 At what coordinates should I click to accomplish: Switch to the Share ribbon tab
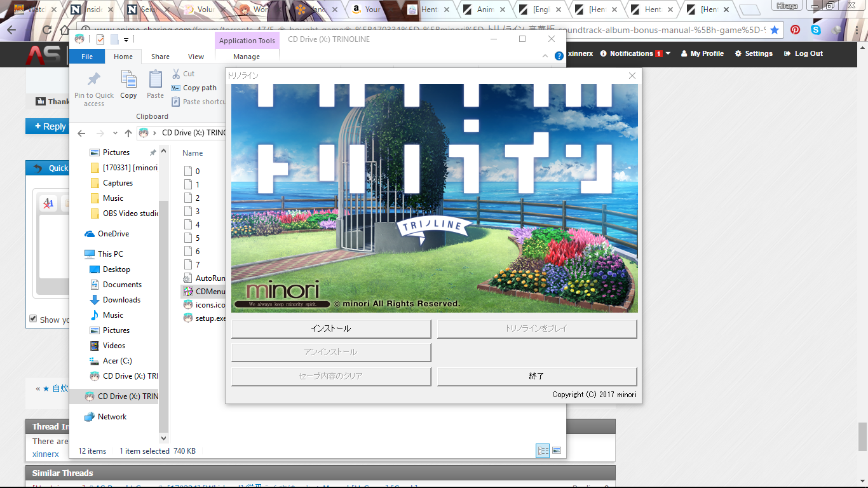(x=160, y=57)
